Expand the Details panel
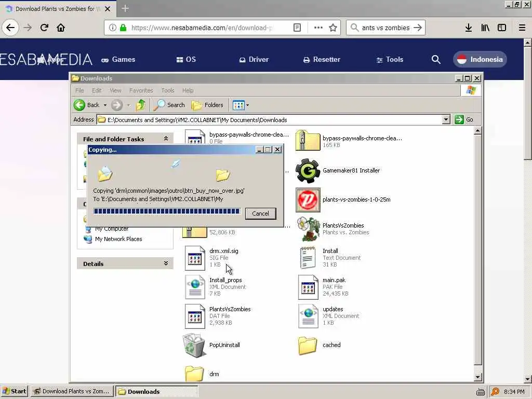The height and width of the screenshot is (399, 532). pyautogui.click(x=166, y=263)
